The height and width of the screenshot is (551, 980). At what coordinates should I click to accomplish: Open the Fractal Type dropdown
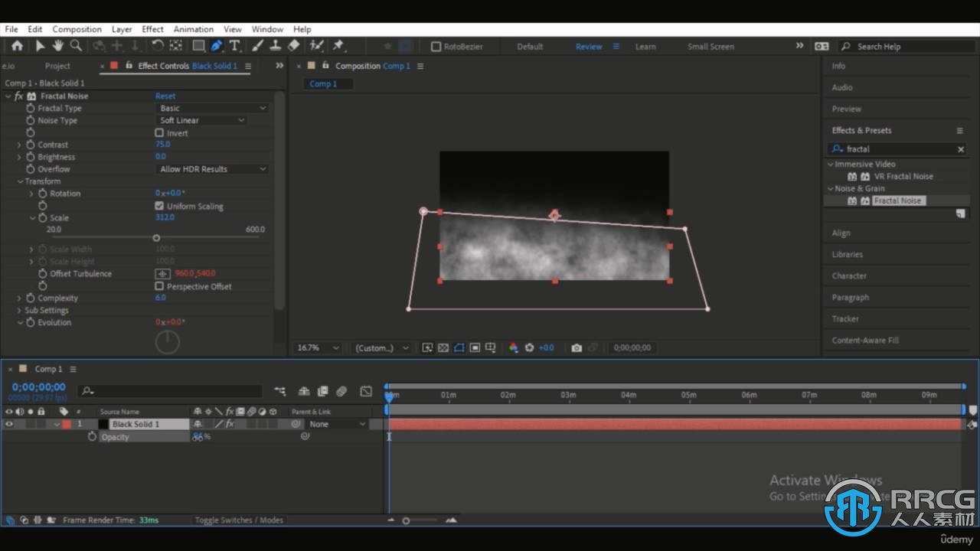(212, 108)
